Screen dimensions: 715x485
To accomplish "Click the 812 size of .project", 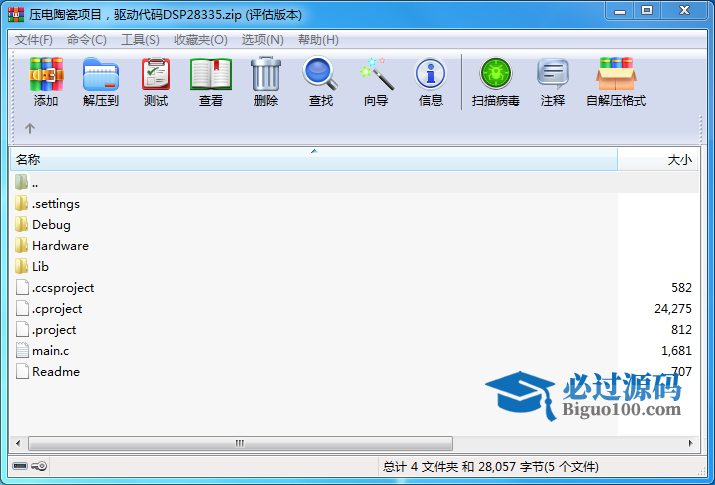I will tap(681, 330).
